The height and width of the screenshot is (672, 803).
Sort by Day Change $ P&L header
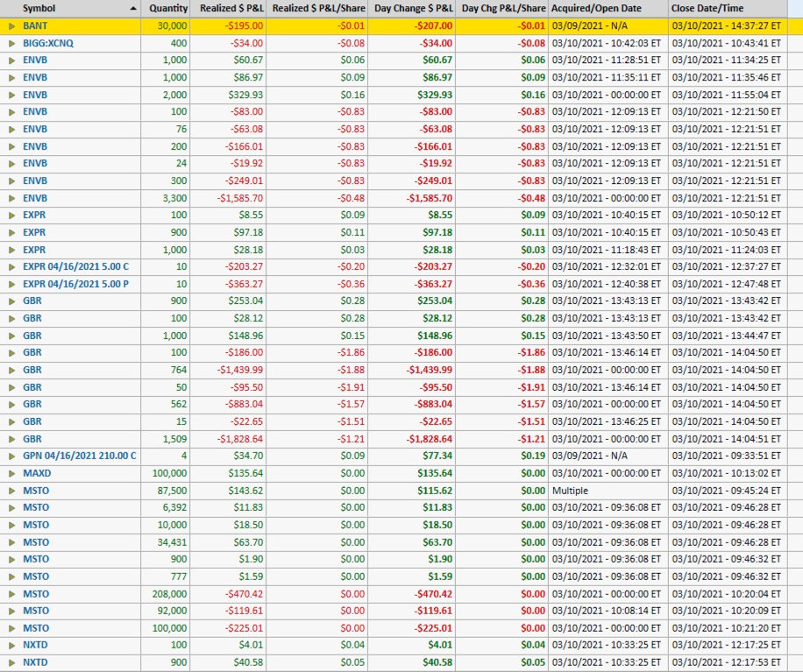point(414,8)
